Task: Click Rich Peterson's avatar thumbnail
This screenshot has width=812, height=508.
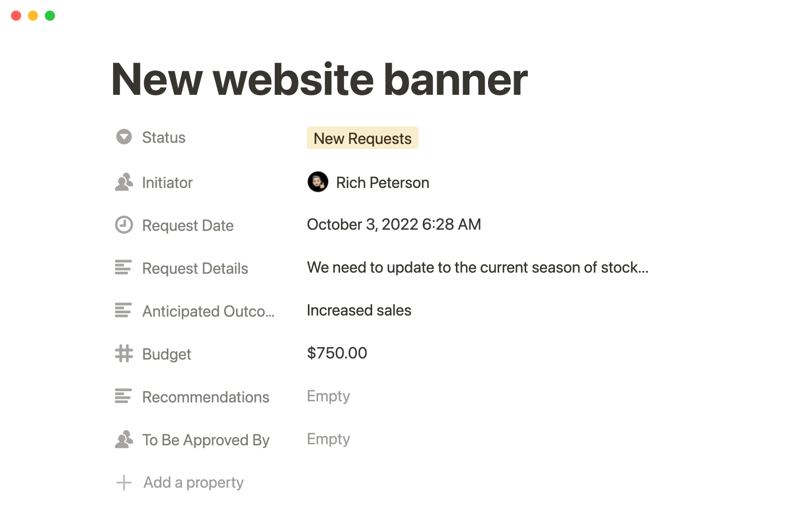Action: 318,182
